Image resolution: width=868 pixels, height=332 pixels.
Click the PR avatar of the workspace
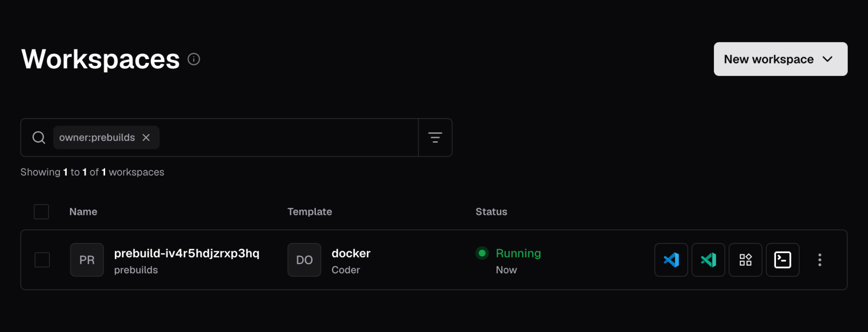87,260
